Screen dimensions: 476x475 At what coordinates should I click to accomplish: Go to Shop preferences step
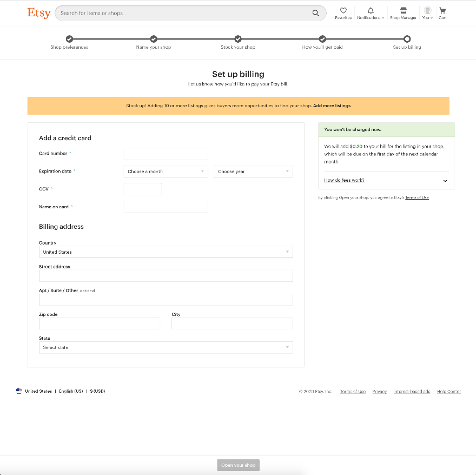point(69,47)
